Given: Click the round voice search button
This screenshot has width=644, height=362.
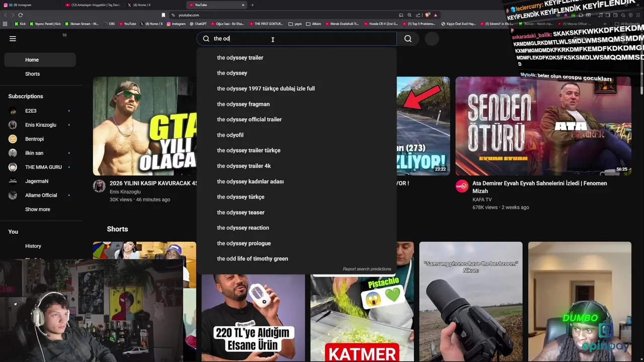Looking at the screenshot, I should coord(432,39).
